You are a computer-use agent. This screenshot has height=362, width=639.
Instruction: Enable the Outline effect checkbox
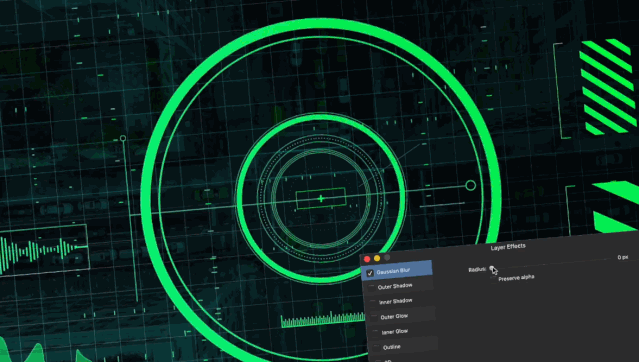(377, 348)
